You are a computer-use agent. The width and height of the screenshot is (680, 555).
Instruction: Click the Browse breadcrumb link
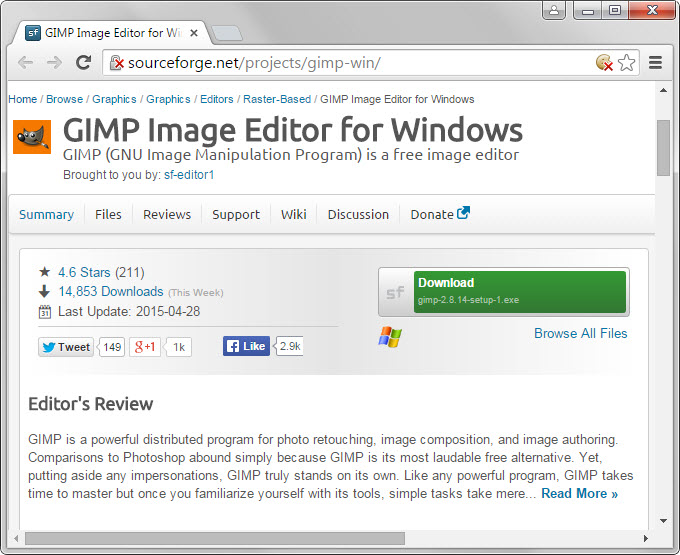coord(64,99)
